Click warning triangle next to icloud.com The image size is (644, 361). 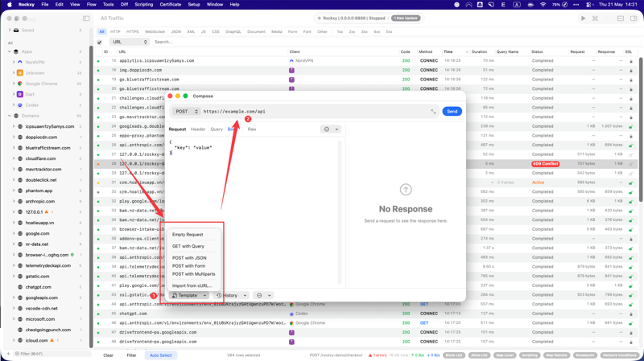pyautogui.click(x=52, y=340)
